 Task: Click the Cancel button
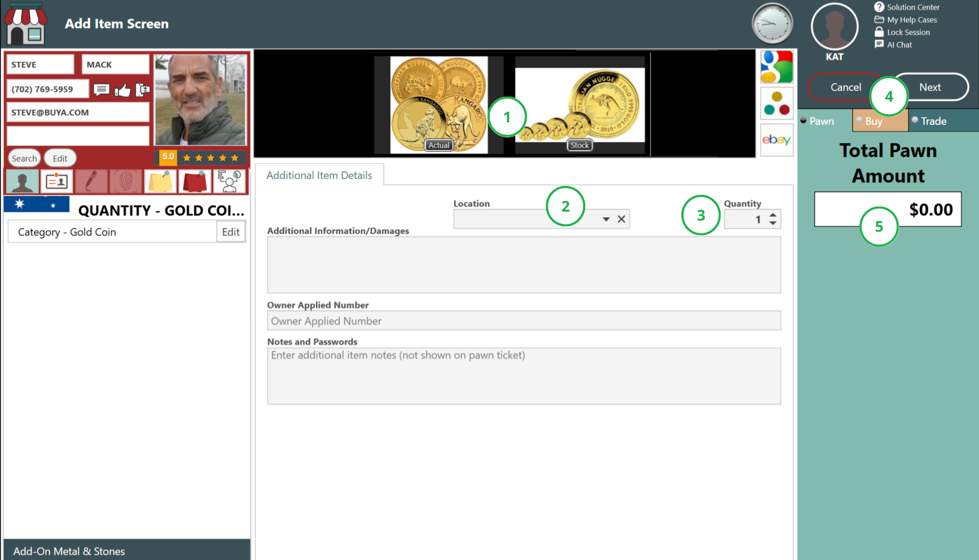click(846, 87)
